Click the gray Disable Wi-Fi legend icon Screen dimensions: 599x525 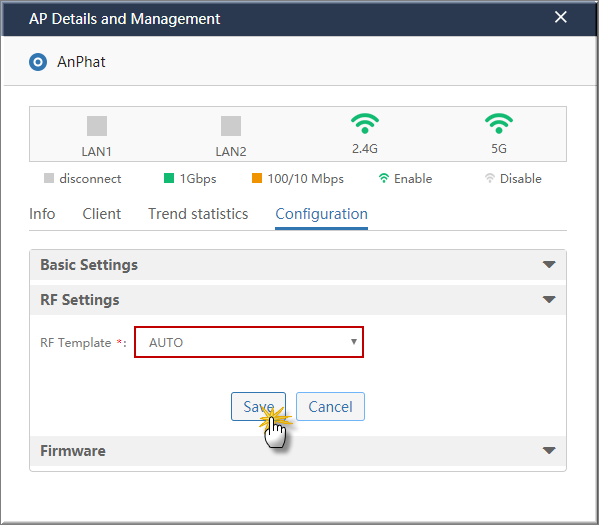[490, 178]
